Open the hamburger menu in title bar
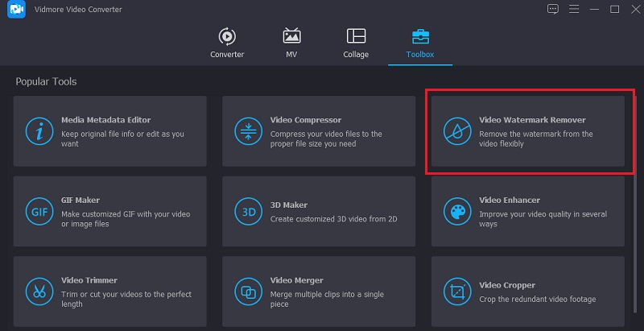644x331 pixels. [574, 9]
